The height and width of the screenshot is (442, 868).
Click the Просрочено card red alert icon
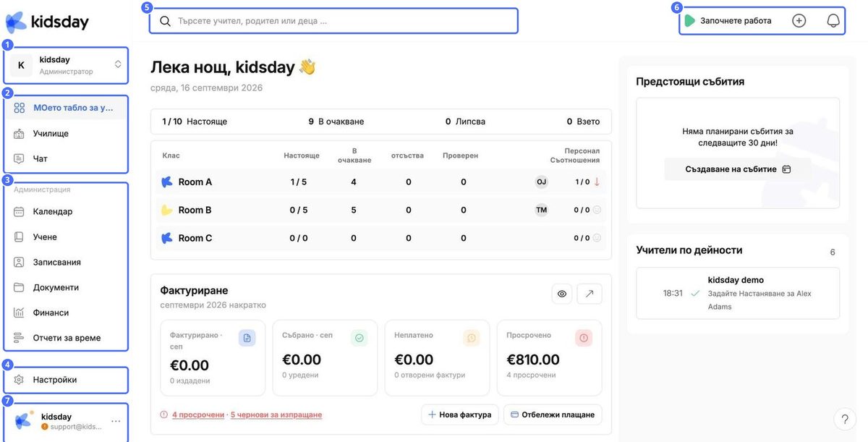(x=584, y=338)
